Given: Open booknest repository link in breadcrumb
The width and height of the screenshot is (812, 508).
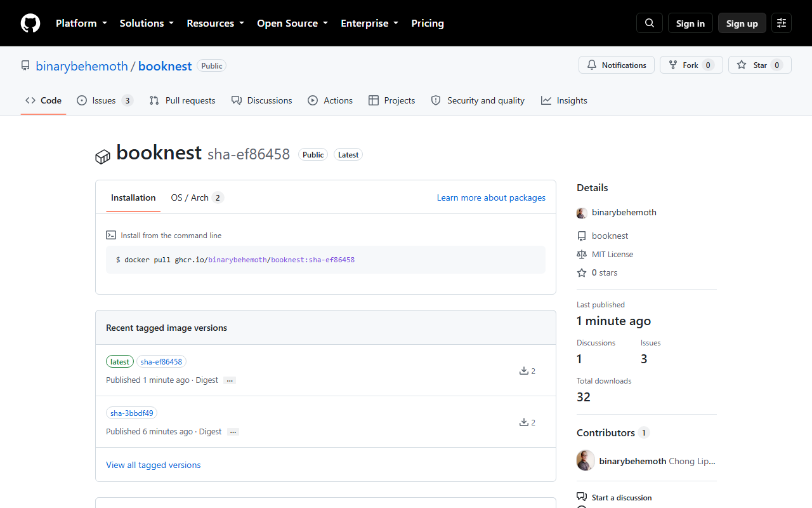Looking at the screenshot, I should point(165,66).
